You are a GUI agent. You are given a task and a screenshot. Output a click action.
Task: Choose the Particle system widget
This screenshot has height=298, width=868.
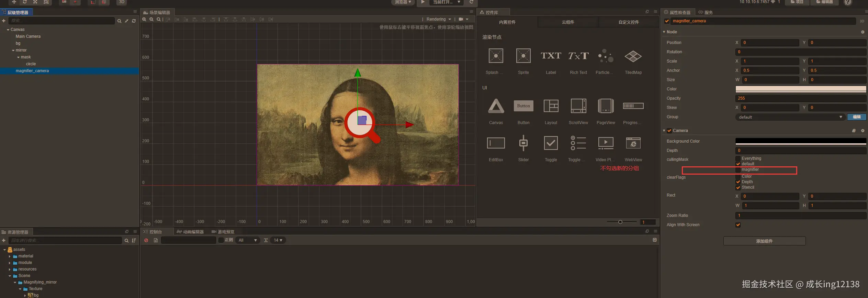point(606,56)
